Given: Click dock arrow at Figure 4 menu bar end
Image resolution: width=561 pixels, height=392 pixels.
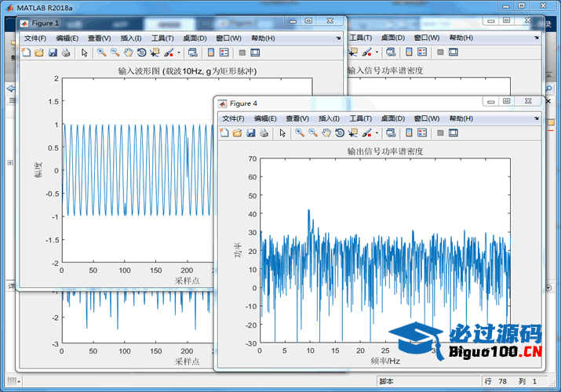Looking at the screenshot, I should point(537,118).
